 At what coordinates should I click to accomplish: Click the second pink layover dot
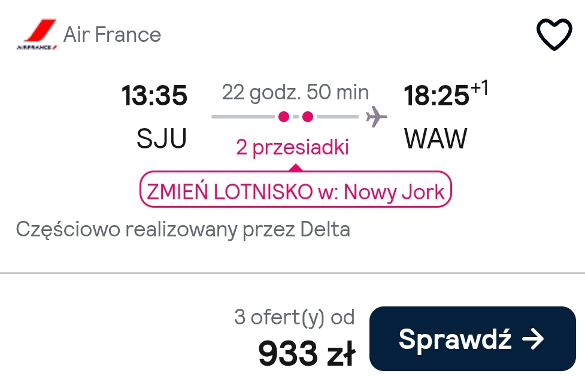[x=307, y=117]
